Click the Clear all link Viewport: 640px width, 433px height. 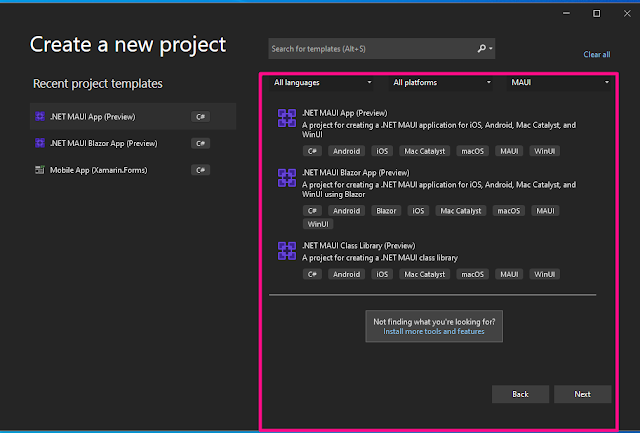pos(596,55)
